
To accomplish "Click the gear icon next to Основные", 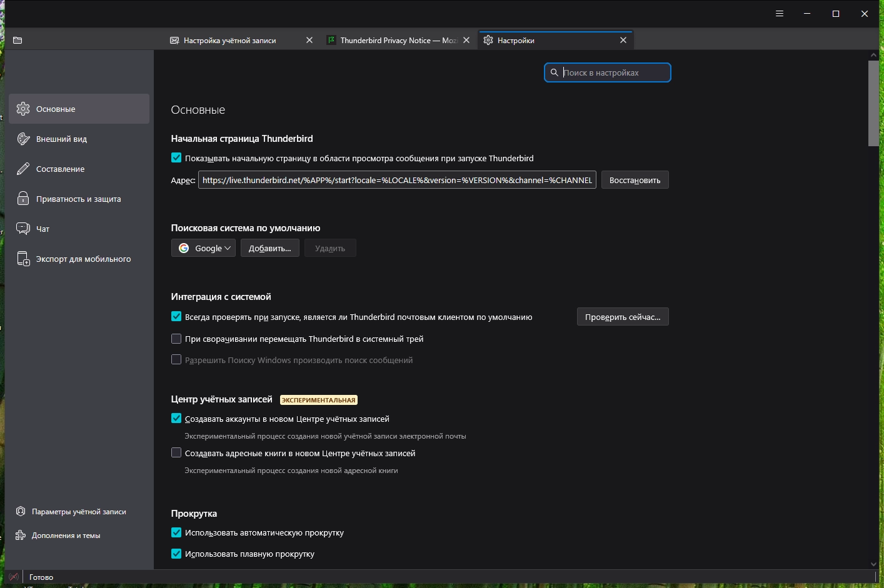I will 23,109.
